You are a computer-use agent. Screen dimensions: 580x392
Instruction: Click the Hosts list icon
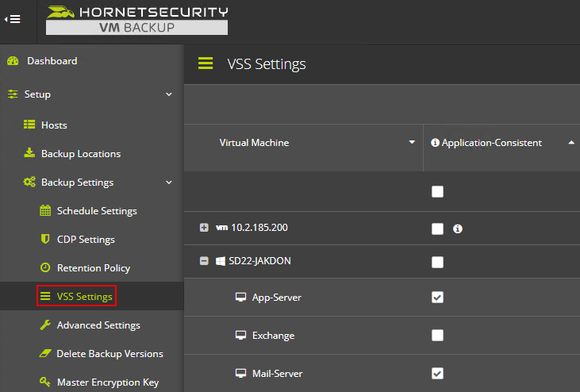29,125
